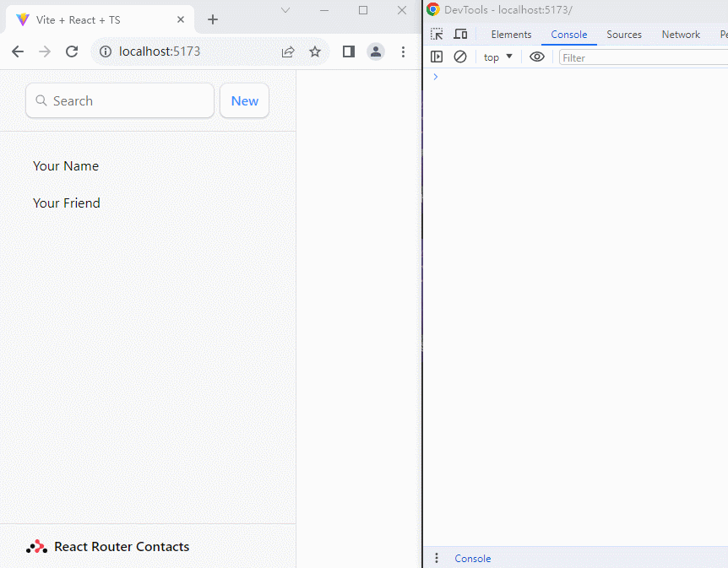
Task: Open the 'Your Friend' contact link
Action: tap(67, 203)
